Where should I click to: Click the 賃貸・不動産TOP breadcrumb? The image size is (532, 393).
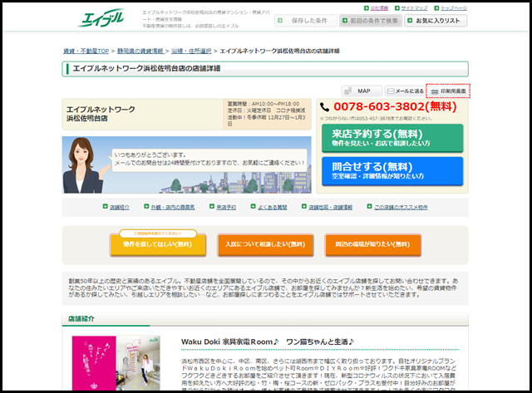coord(86,52)
